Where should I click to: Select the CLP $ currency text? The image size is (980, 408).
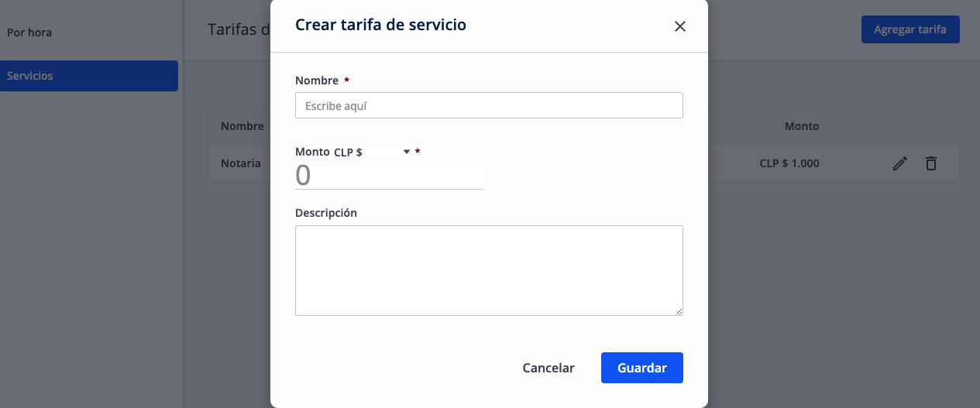(348, 153)
